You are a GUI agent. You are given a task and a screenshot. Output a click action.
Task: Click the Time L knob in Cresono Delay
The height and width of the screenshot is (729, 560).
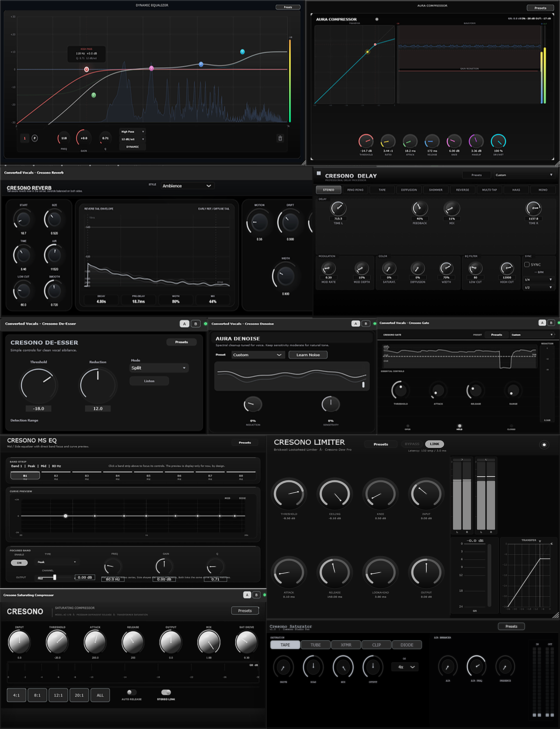point(338,209)
